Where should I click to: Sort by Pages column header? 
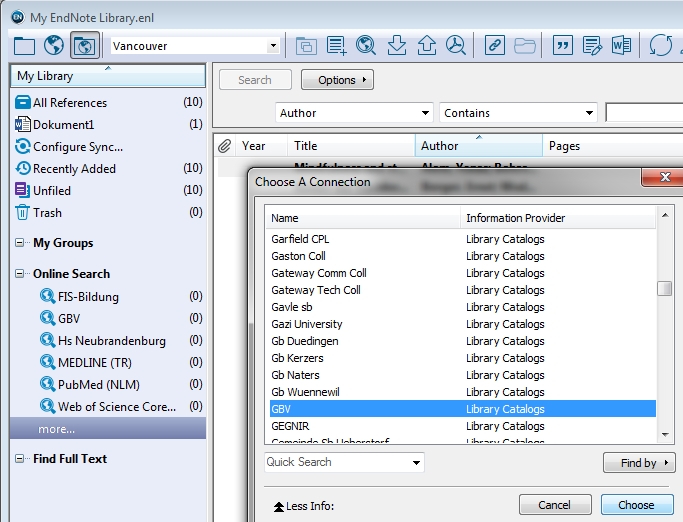coord(612,146)
